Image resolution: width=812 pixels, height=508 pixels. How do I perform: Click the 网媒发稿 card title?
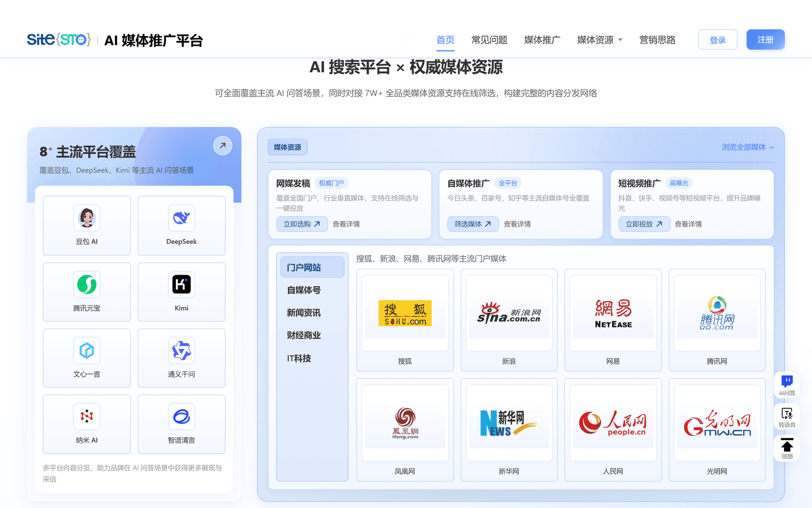point(293,183)
